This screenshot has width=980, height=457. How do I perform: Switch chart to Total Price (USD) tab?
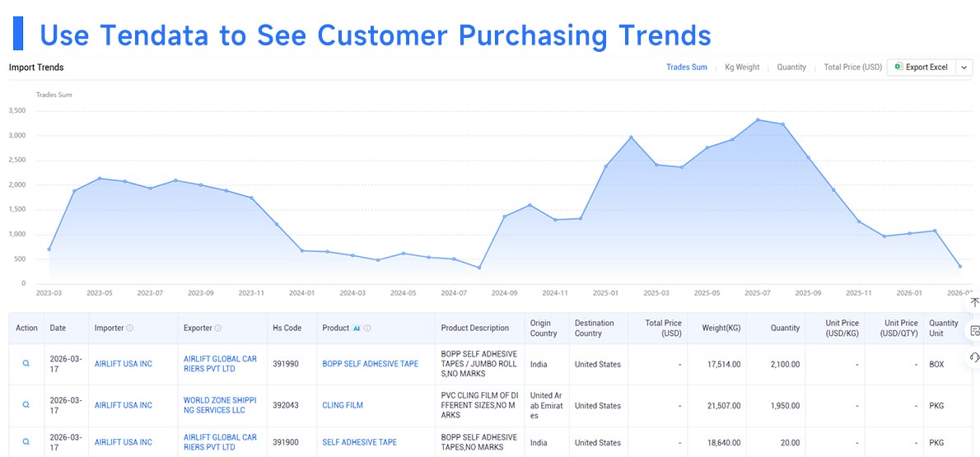(852, 67)
